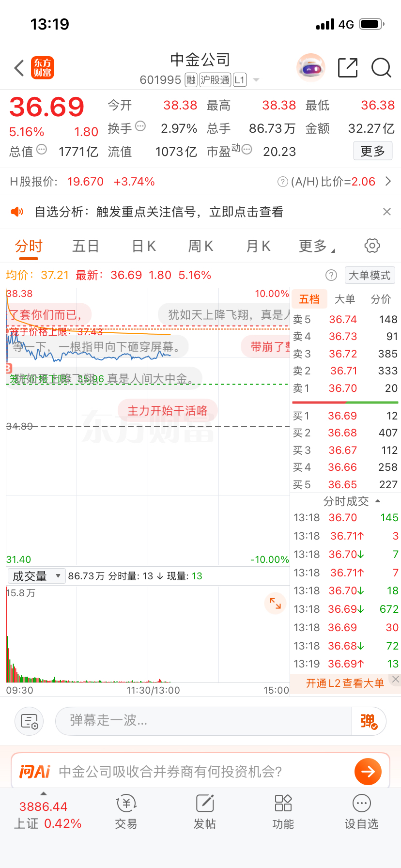Image resolution: width=401 pixels, height=868 pixels.
Task: Expand the 上证 index panel arrow
Action: [44, 793]
